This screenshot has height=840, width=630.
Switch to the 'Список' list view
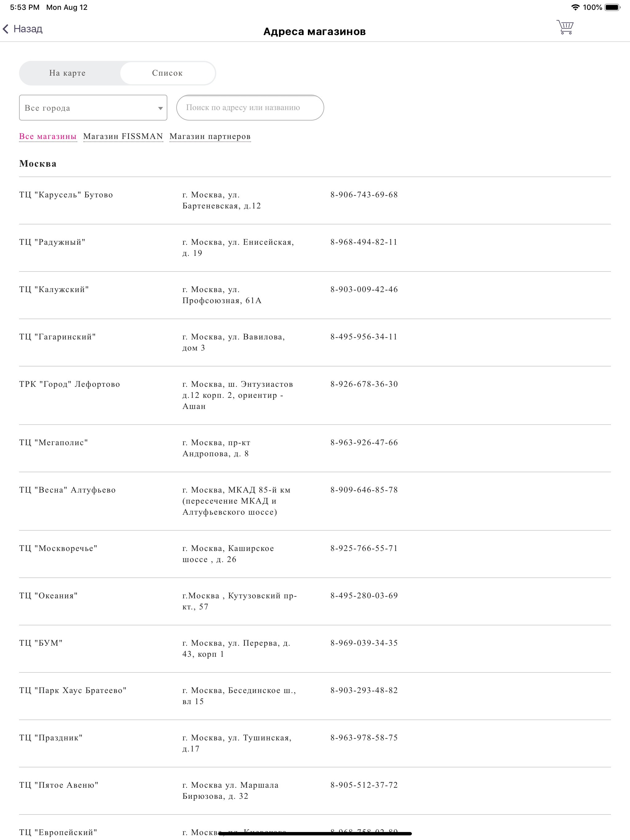pyautogui.click(x=167, y=73)
